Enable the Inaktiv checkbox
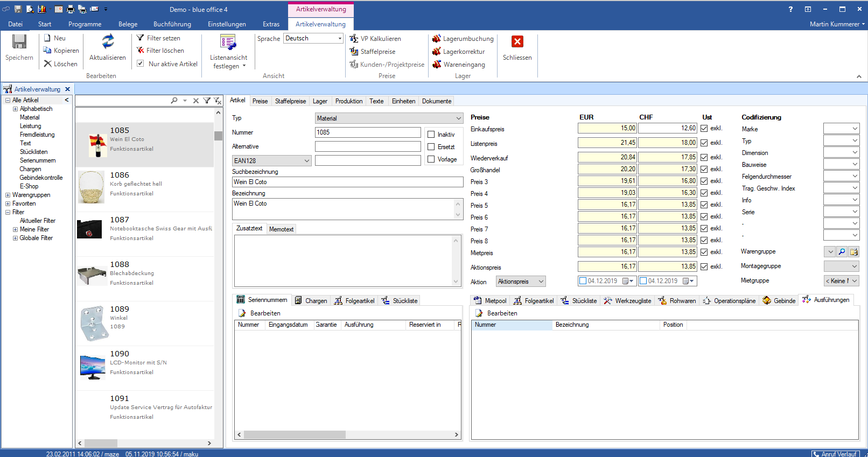Viewport: 868px width, 457px height. point(431,135)
